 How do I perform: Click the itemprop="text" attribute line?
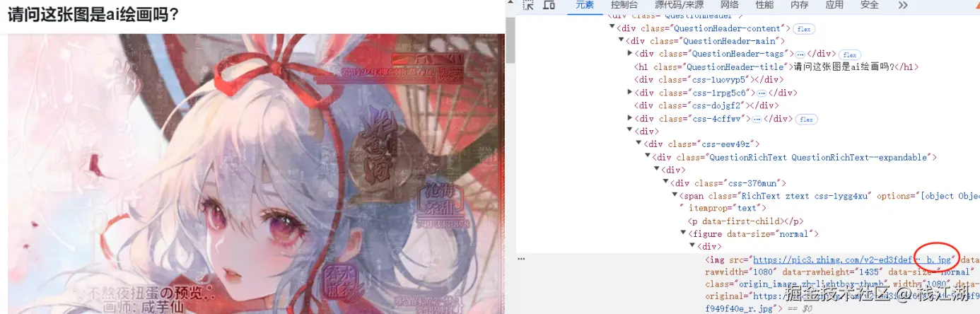pos(723,209)
